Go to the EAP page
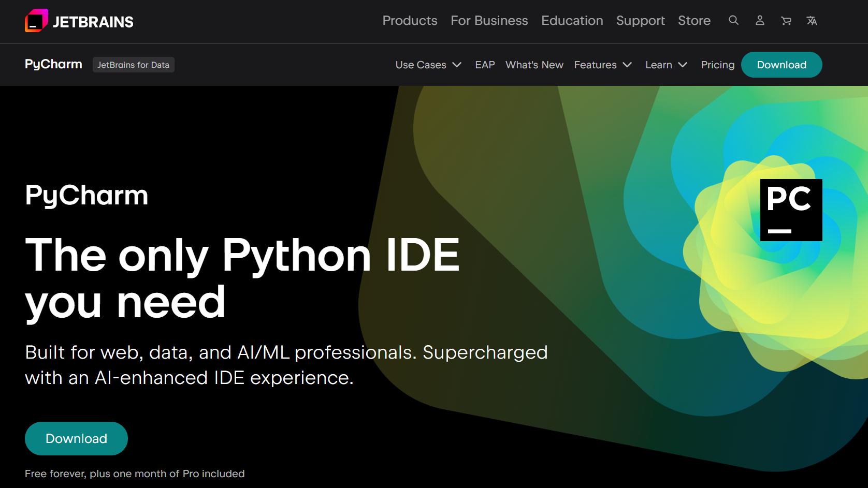Viewport: 868px width, 488px height. pos(485,65)
